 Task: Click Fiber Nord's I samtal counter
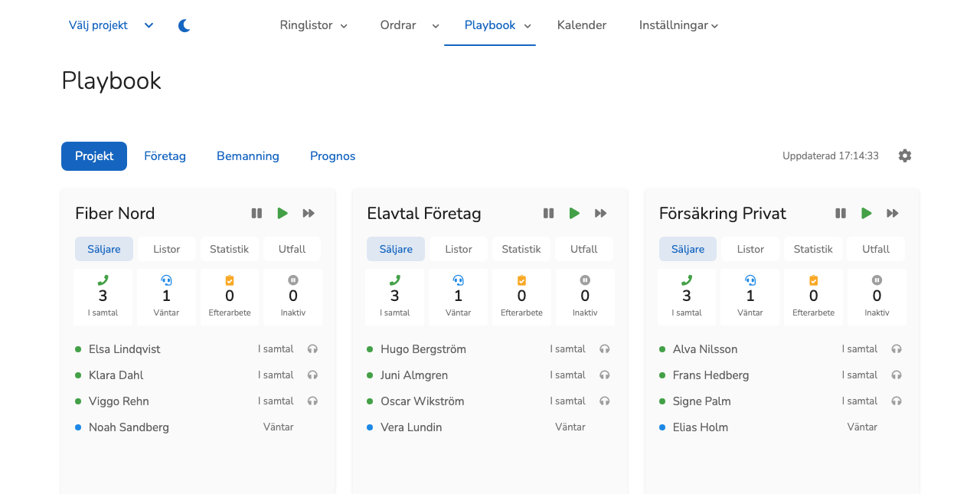103,297
